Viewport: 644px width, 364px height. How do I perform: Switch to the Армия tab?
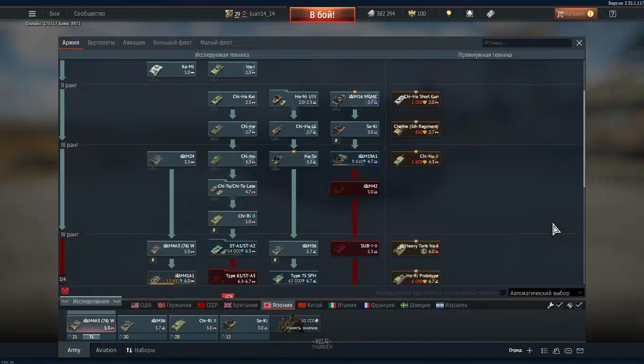(71, 43)
